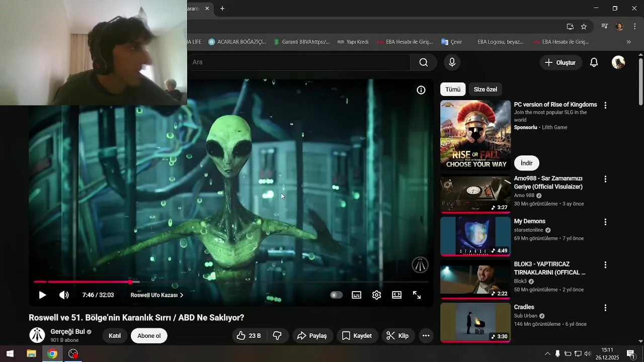Open the YouTube account avatar menu

[x=618, y=62]
